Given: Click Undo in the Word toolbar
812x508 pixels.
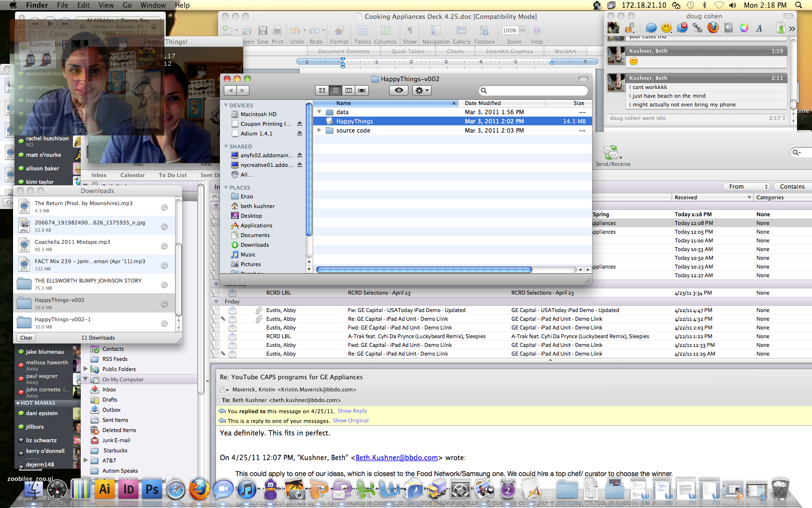Looking at the screenshot, I should 297,35.
